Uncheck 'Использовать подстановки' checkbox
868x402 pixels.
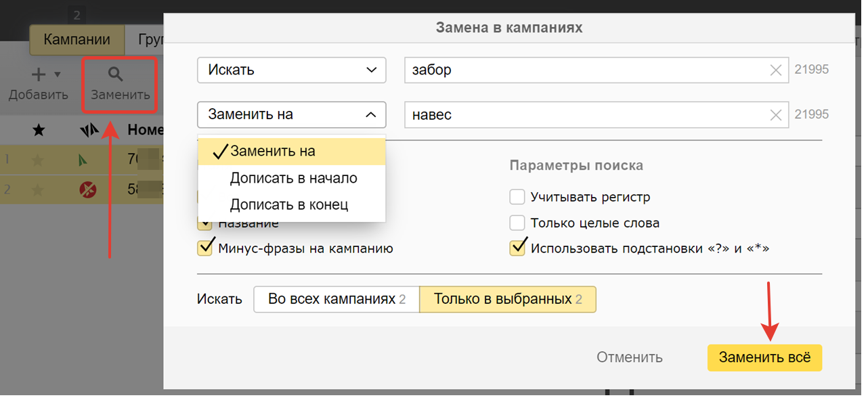tap(517, 248)
